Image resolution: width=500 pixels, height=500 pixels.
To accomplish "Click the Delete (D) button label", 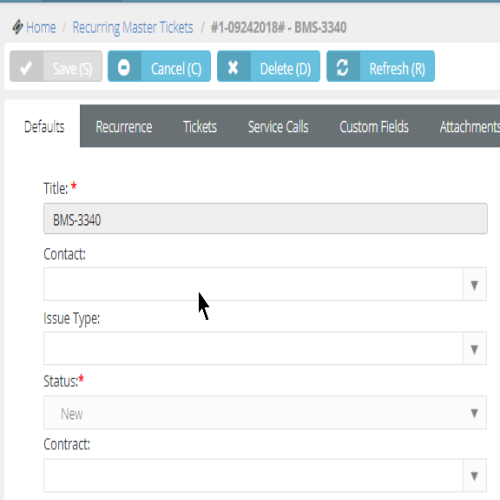I will pyautogui.click(x=285, y=69).
